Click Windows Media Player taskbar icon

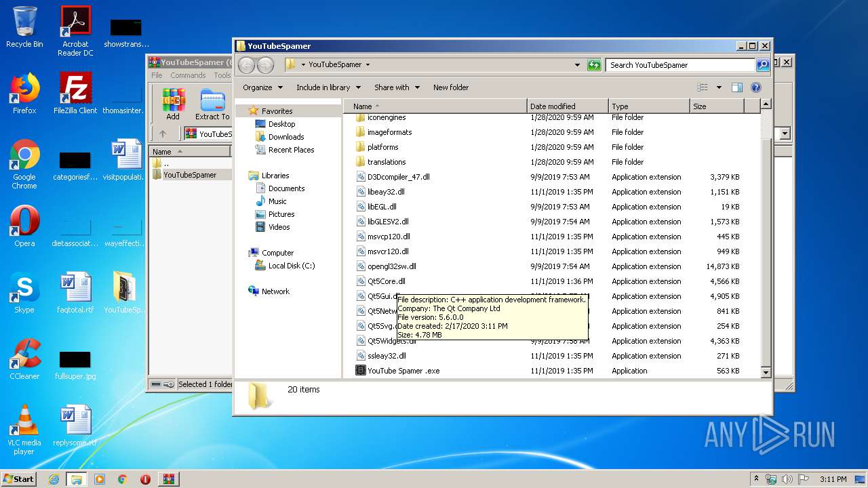pyautogui.click(x=100, y=479)
